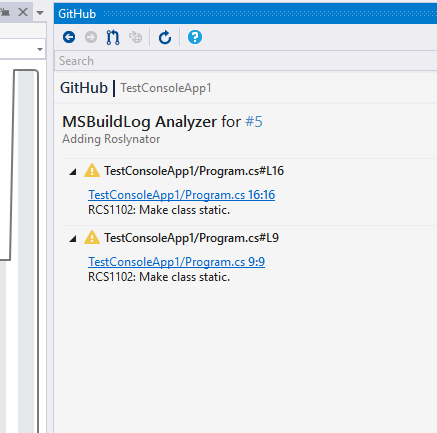Click inside the Search field

coord(246,61)
